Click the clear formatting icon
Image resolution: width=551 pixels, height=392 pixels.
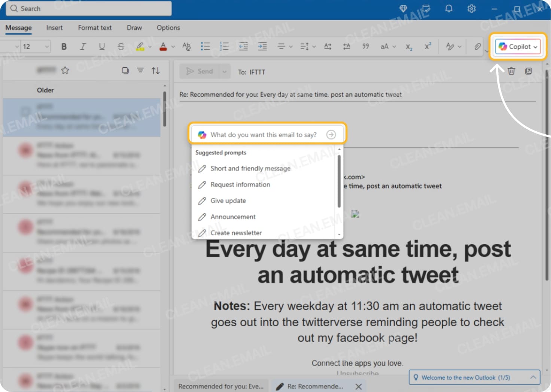coord(186,46)
